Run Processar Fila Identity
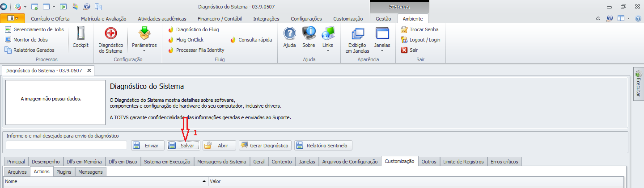Viewport: 644px width, 188px height. coord(196,50)
